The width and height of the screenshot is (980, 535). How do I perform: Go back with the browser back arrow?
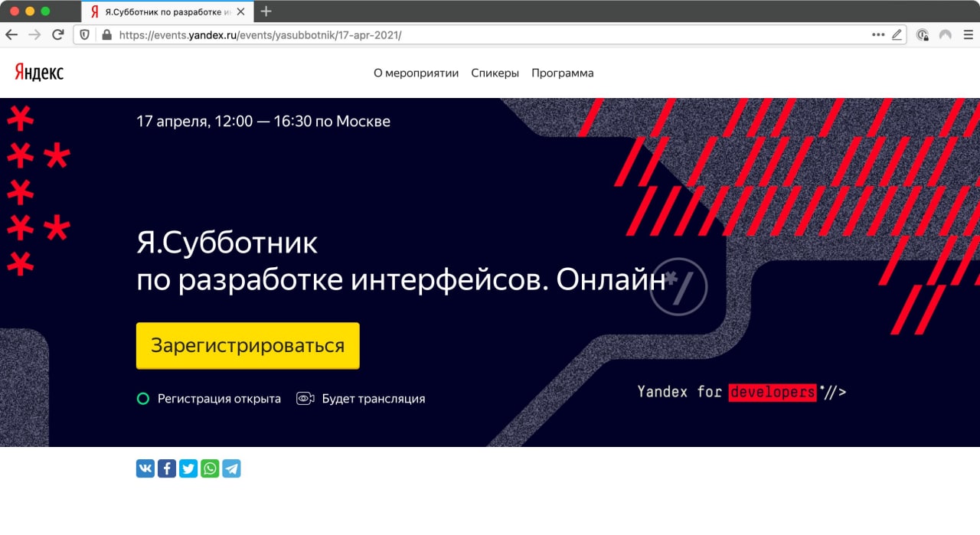[x=11, y=34]
